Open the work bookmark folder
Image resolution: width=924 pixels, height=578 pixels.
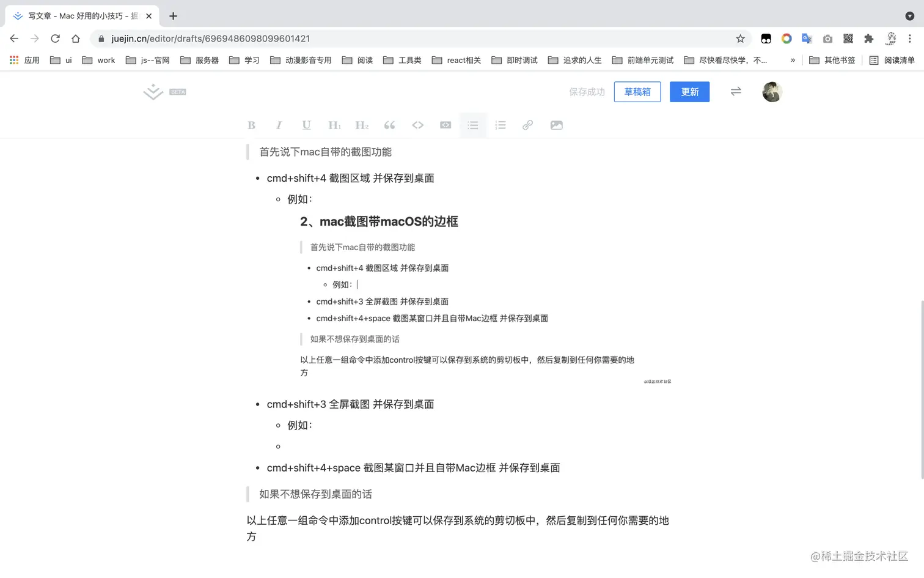98,60
